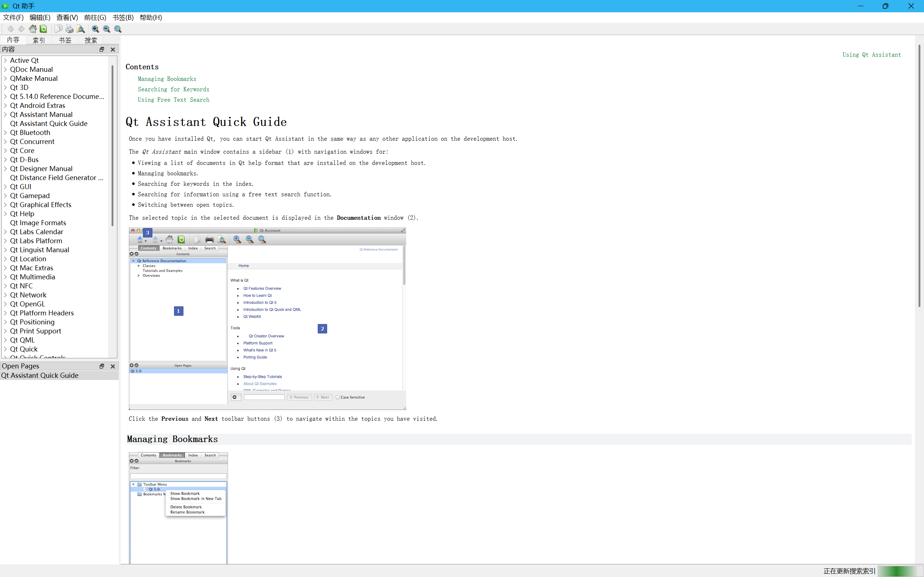The height and width of the screenshot is (577, 924).
Task: Select Qt Assistant Quick Guide in contents tree
Action: coord(49,124)
